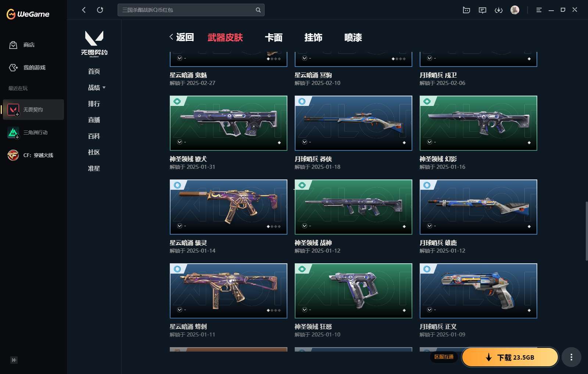Open the messages chat icon
Image resolution: width=588 pixels, height=374 pixels.
tap(483, 10)
